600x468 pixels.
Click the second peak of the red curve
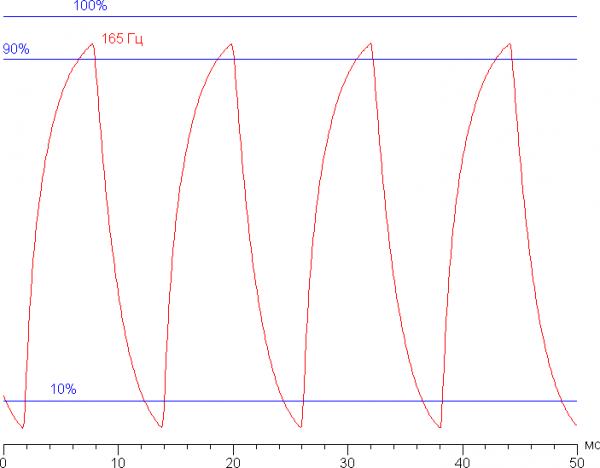click(232, 44)
